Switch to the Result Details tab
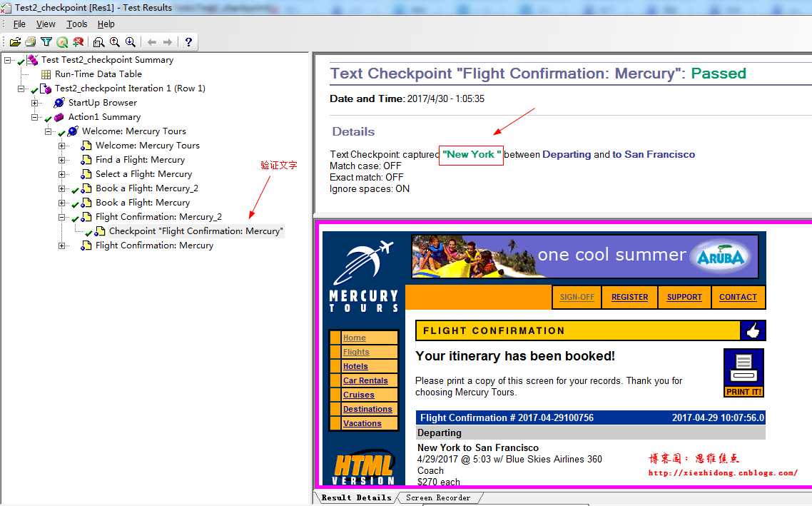This screenshot has height=506, width=812. 356,497
